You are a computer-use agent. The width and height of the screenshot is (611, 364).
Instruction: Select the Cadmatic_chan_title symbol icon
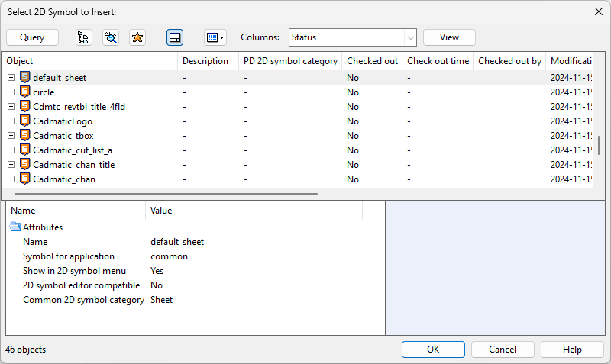25,165
